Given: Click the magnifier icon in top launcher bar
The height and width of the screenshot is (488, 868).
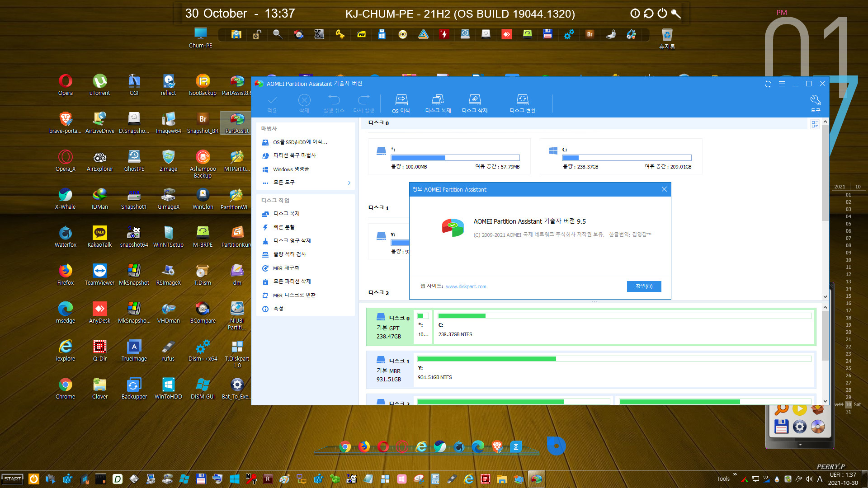Looking at the screenshot, I should click(x=278, y=34).
